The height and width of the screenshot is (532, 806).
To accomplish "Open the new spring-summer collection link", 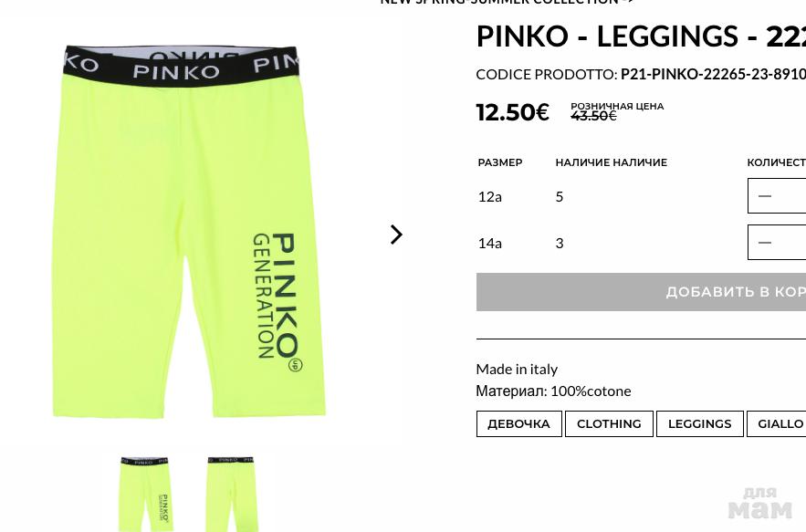I will pos(507,2).
